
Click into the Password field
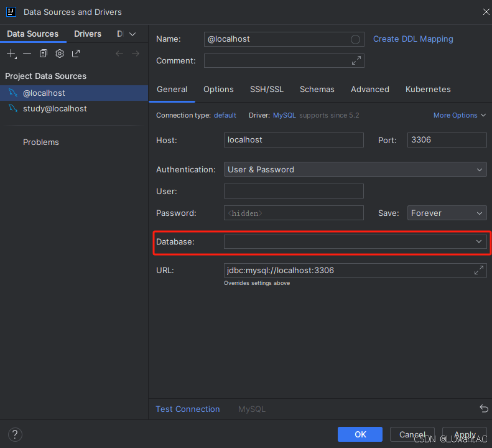[x=294, y=213]
